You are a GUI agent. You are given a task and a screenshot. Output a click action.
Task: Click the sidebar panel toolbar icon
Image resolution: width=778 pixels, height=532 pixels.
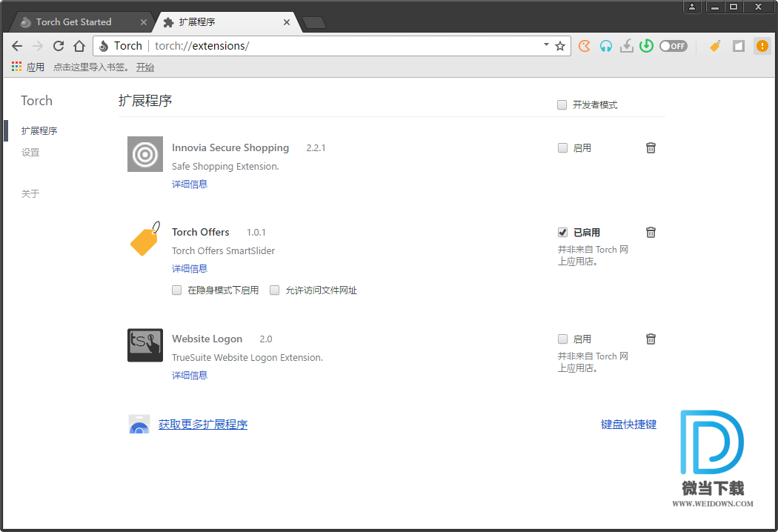coord(739,46)
